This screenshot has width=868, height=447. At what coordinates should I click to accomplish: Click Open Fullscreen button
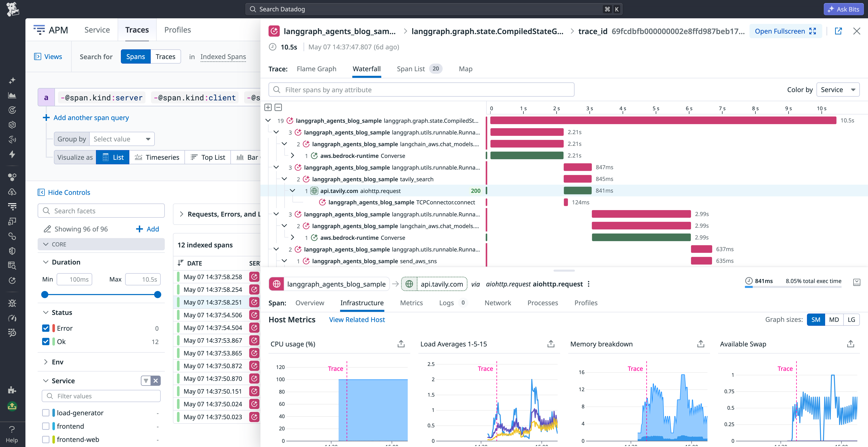coord(785,31)
